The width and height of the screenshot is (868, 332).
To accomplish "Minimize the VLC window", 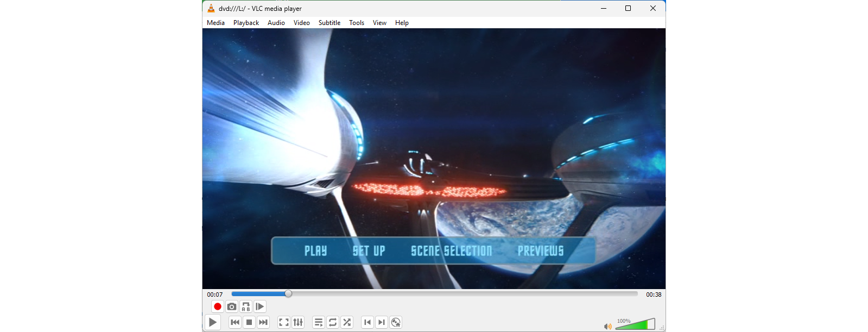I will [604, 8].
